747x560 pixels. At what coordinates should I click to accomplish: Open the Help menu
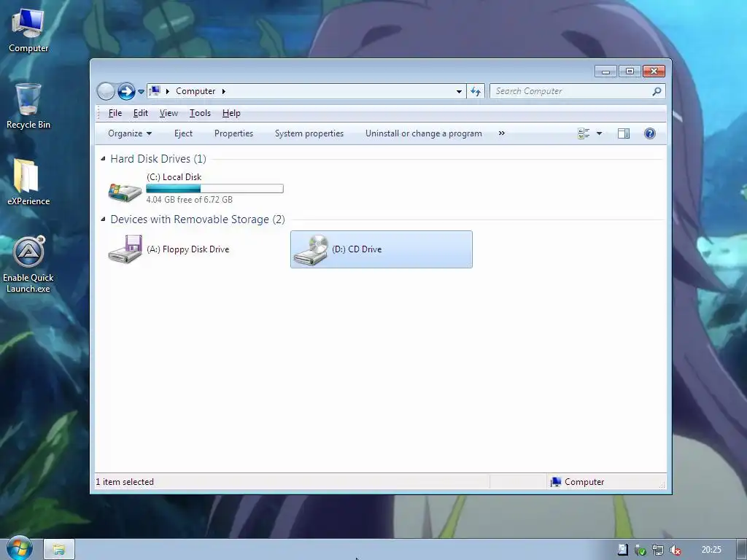231,113
